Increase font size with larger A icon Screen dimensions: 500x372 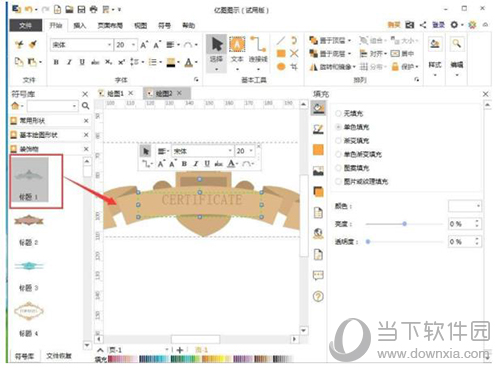144,45
